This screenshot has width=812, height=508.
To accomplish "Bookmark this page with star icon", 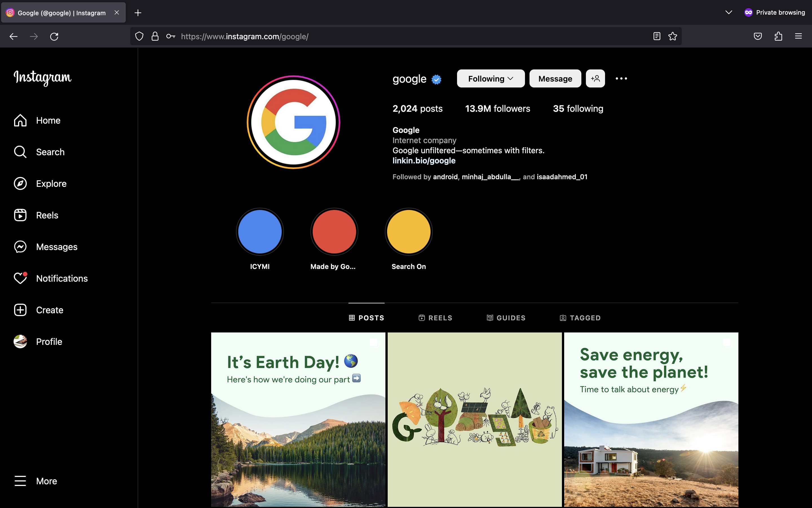I will pos(672,36).
